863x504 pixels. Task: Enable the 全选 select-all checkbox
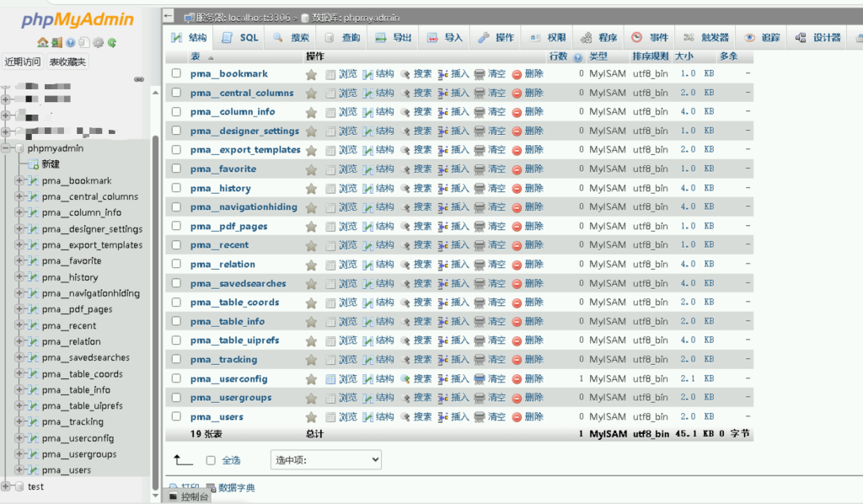(x=211, y=460)
